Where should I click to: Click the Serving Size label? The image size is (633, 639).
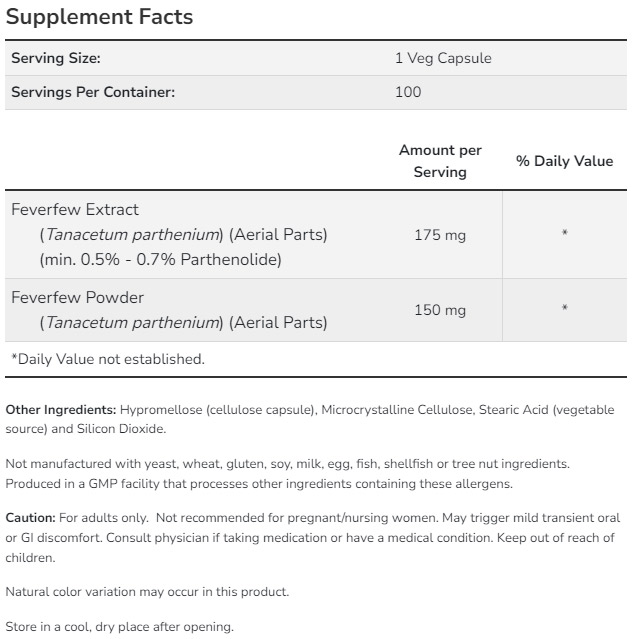(x=56, y=58)
